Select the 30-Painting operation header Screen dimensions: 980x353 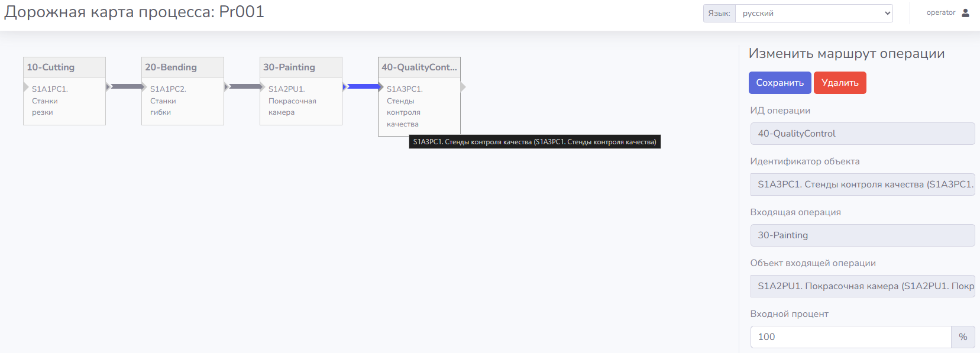tap(300, 67)
